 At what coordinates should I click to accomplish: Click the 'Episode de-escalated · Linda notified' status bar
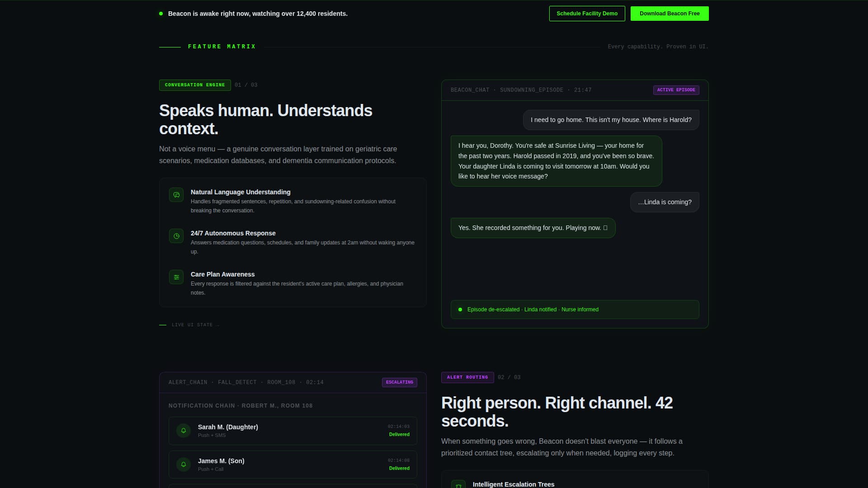(575, 310)
